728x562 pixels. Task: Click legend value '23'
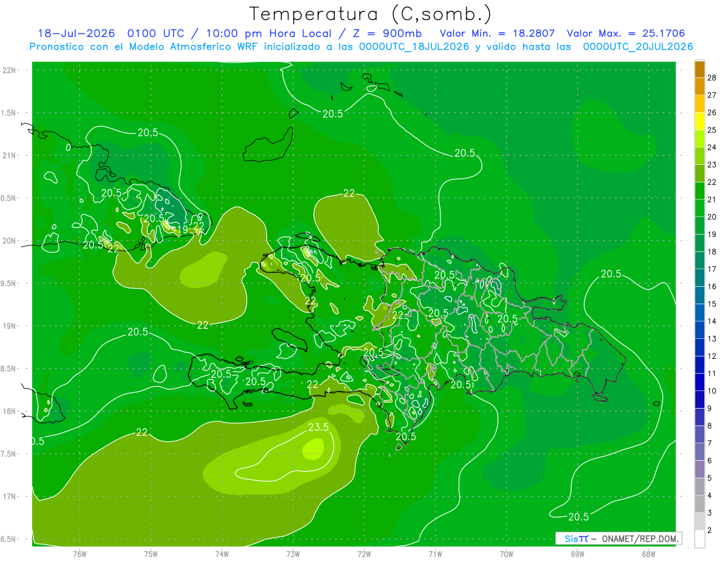712,165
